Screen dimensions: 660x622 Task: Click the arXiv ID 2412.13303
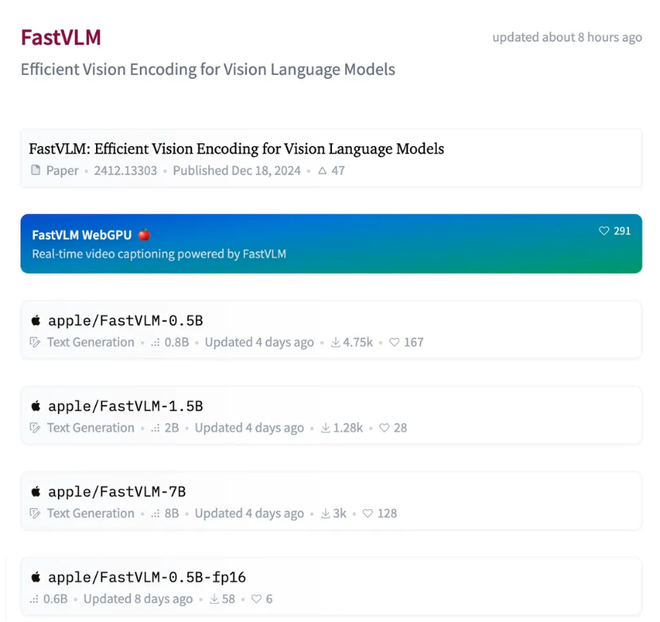coord(125,171)
